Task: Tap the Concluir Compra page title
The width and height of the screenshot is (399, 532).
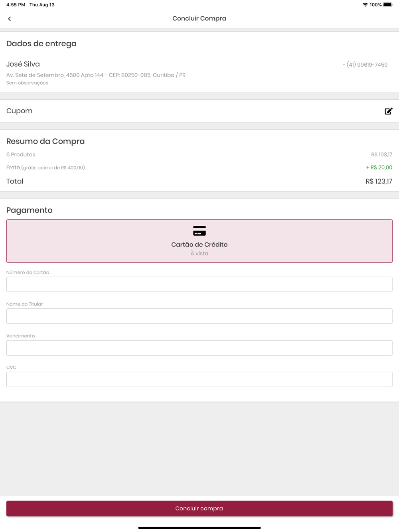Action: pos(199,18)
